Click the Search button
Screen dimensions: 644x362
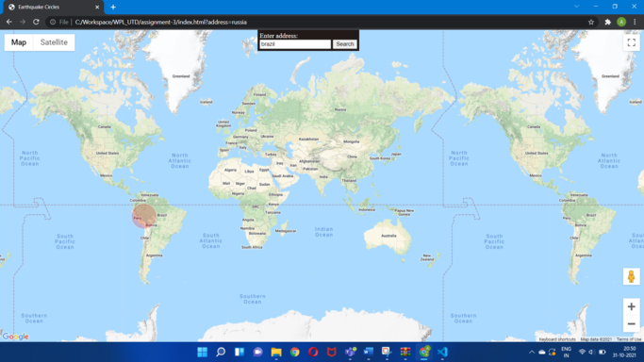tap(344, 44)
